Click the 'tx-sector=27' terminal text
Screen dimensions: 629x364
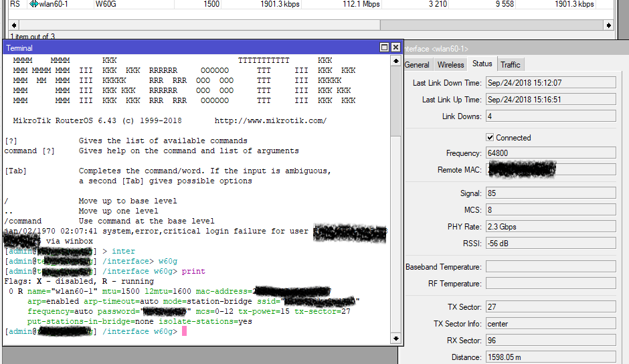pyautogui.click(x=322, y=311)
